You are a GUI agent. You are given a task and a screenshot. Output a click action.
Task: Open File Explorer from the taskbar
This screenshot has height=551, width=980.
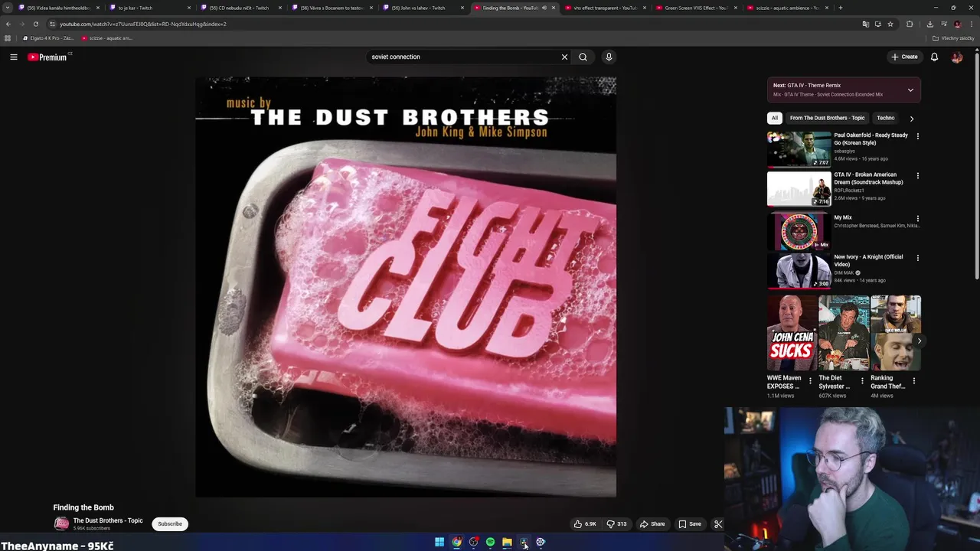tap(507, 543)
